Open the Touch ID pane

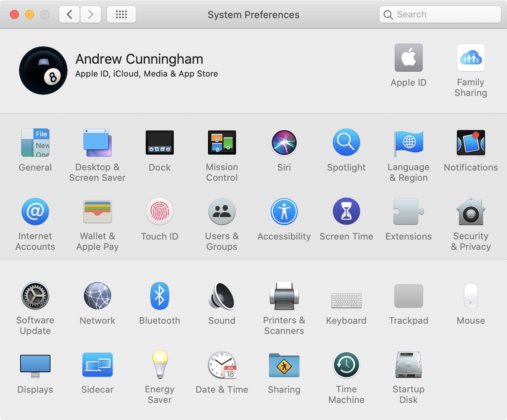point(160,211)
